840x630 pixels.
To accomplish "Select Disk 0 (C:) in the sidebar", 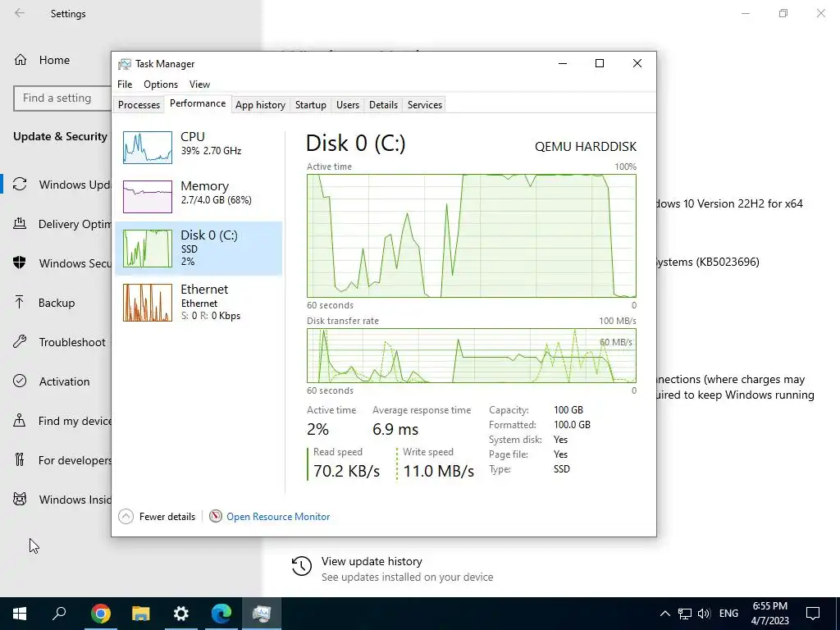I will click(199, 248).
